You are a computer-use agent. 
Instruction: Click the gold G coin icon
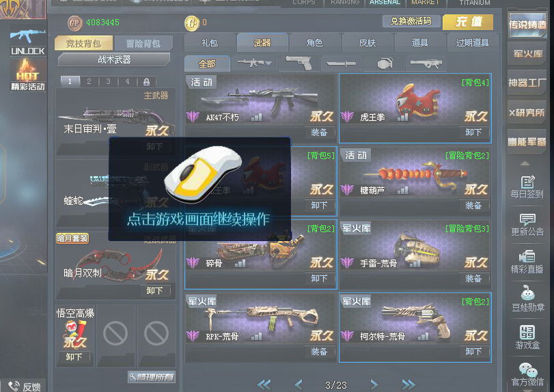[192, 23]
